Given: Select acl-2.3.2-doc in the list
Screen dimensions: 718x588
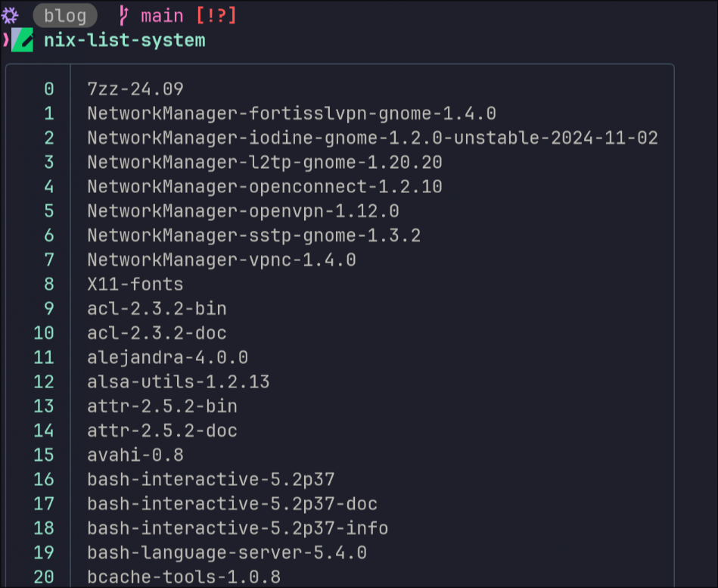Looking at the screenshot, I should click(x=157, y=333).
